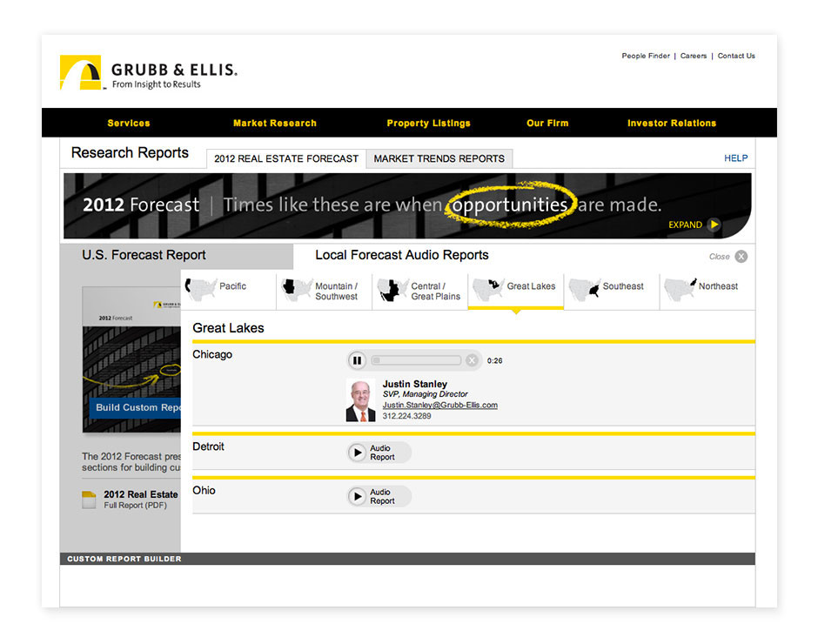Viewport: 818px width, 644px height.
Task: Click the Careers link
Action: [x=694, y=56]
